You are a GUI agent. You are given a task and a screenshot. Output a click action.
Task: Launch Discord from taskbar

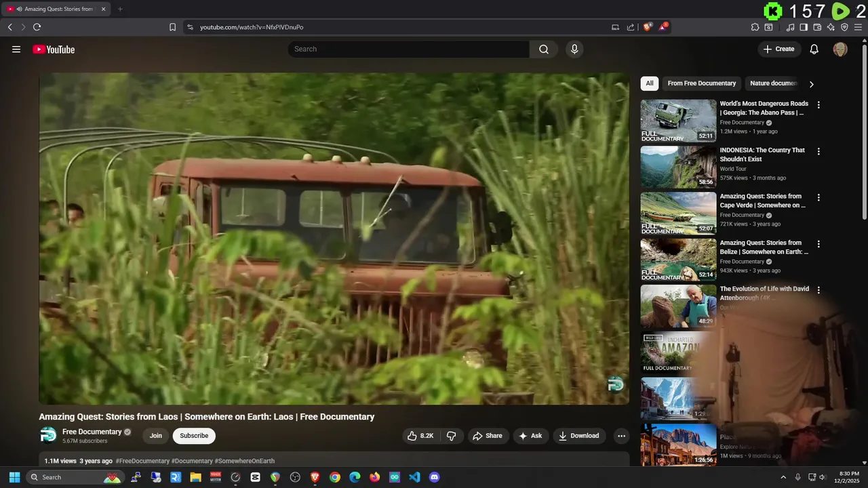[x=435, y=477]
